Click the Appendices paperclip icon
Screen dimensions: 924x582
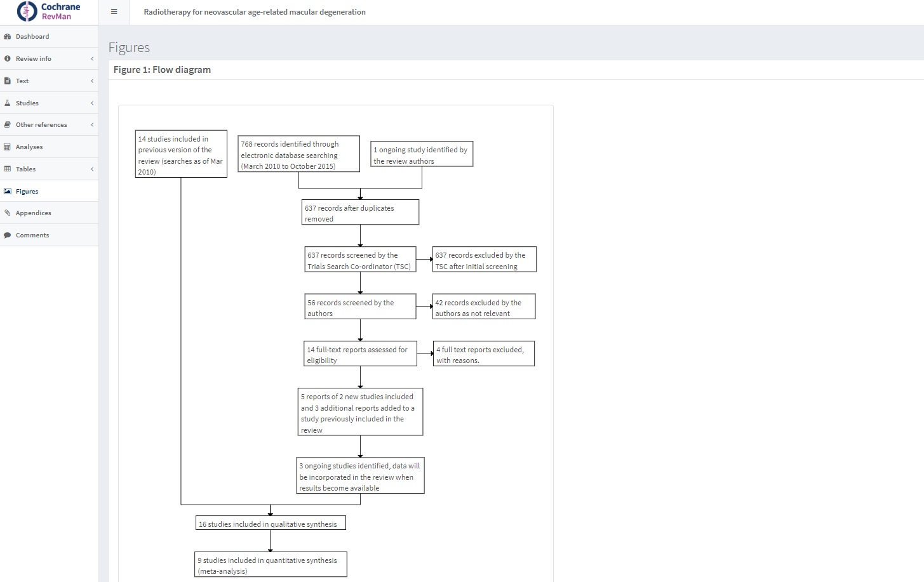(x=8, y=213)
